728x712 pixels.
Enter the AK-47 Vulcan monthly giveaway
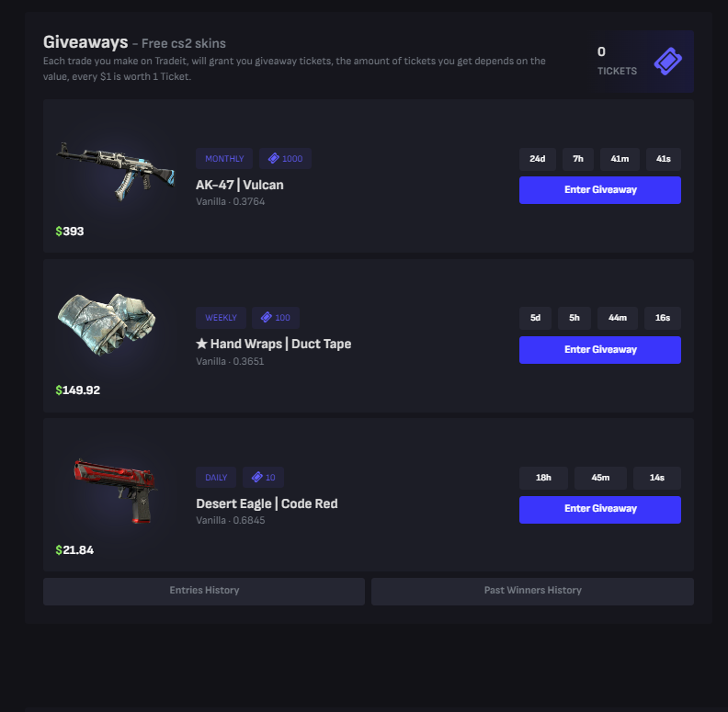[600, 190]
